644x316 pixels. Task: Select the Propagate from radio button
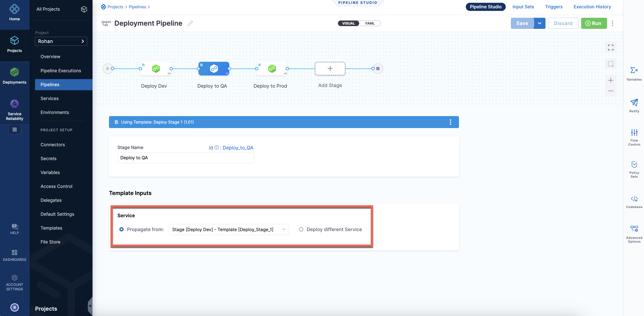point(122,229)
